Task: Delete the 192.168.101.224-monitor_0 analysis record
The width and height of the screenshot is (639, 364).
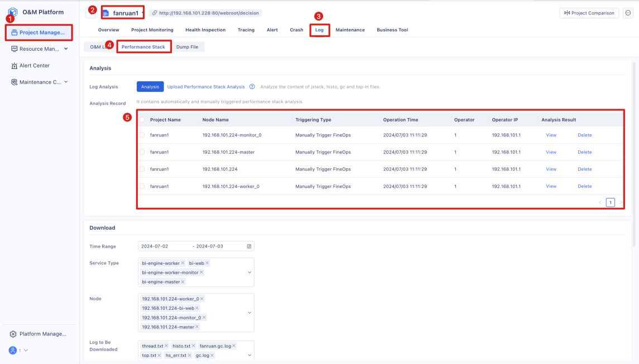Action: click(x=584, y=135)
